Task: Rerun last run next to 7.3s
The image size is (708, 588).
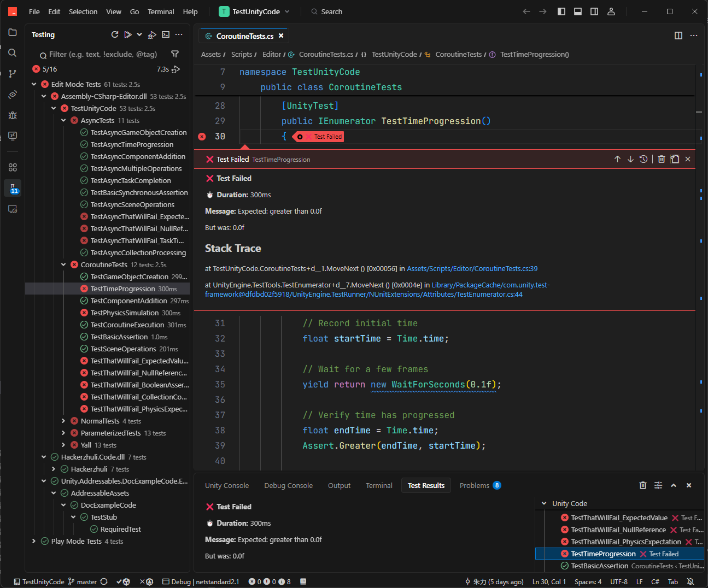Action: (176, 69)
